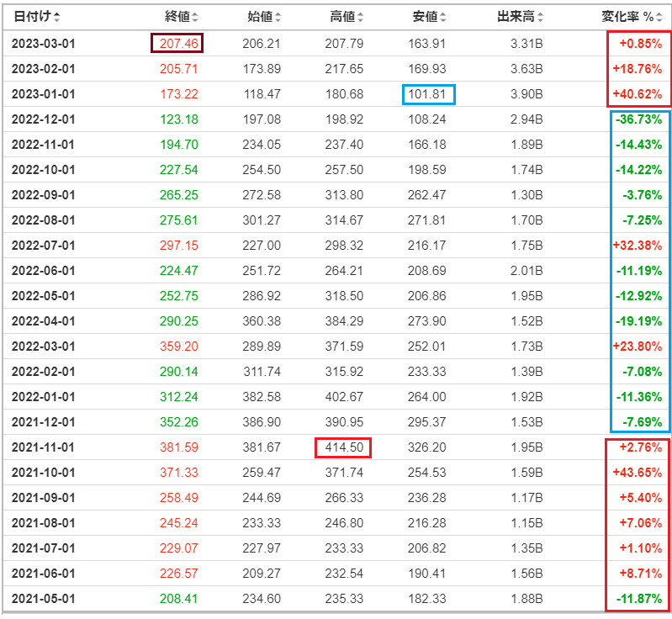Select opening value 206.21
The width and height of the screenshot is (672, 619).
(x=262, y=43)
